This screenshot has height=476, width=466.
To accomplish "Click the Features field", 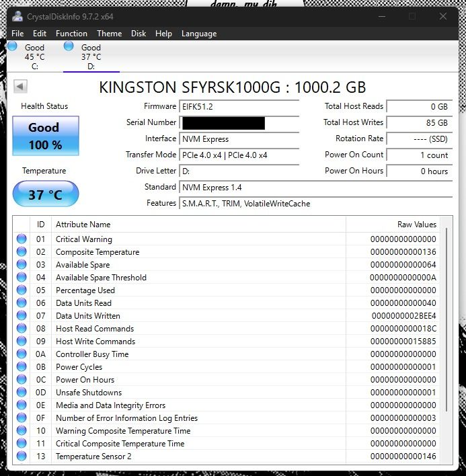I will coord(316,204).
